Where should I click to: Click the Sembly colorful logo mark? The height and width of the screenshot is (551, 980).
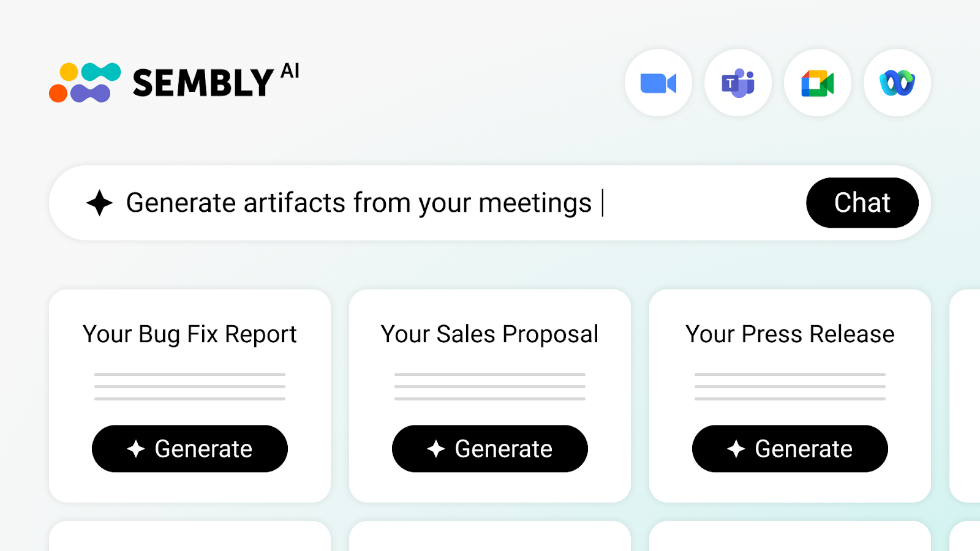click(x=85, y=83)
